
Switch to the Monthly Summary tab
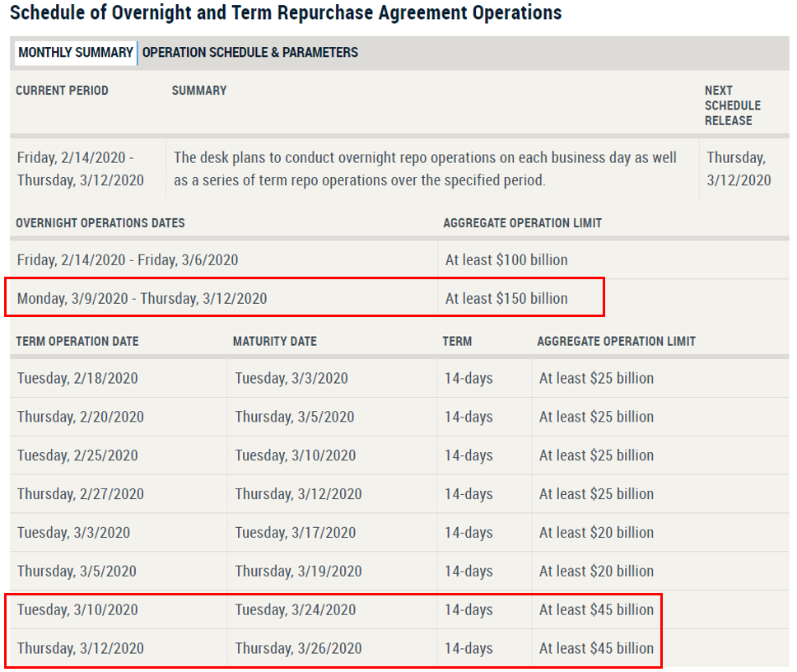(x=75, y=53)
